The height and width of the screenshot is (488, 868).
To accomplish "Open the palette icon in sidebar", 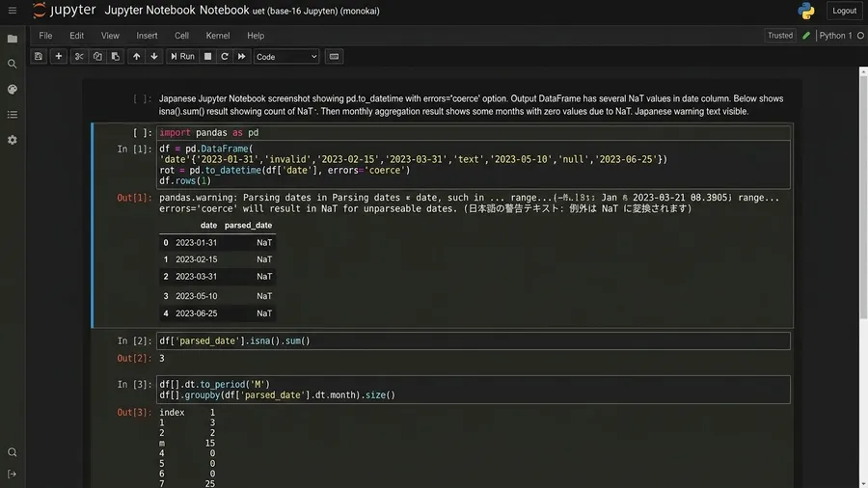I will coord(13,90).
